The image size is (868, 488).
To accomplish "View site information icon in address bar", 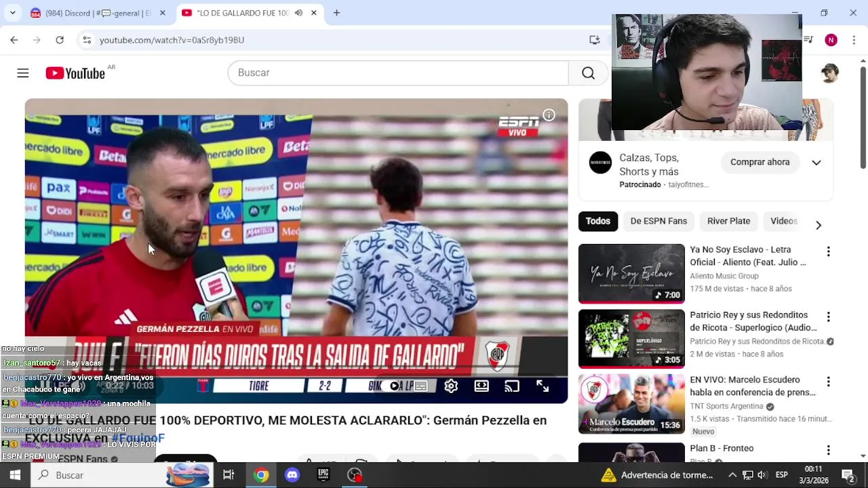I will (x=87, y=40).
